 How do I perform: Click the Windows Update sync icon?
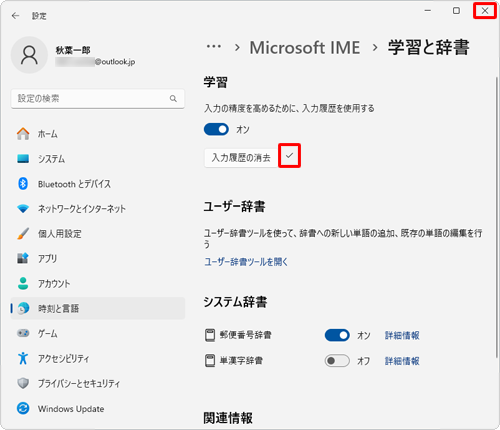(23, 408)
